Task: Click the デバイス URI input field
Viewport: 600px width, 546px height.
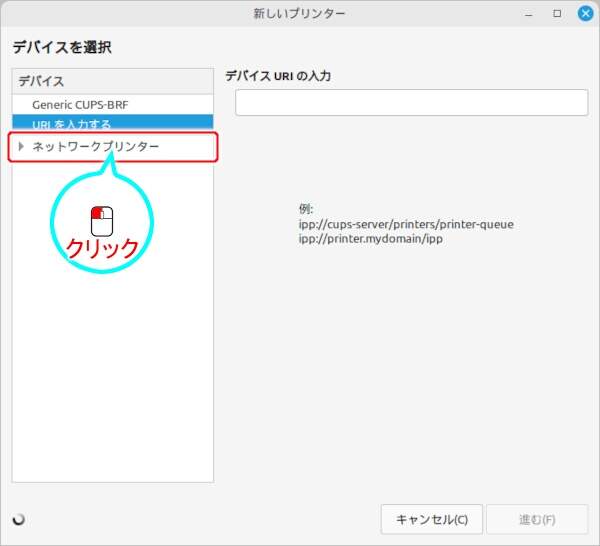Action: coord(412,103)
